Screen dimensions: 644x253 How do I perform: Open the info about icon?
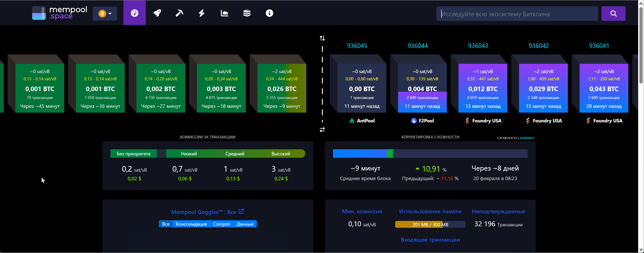pyautogui.click(x=269, y=13)
